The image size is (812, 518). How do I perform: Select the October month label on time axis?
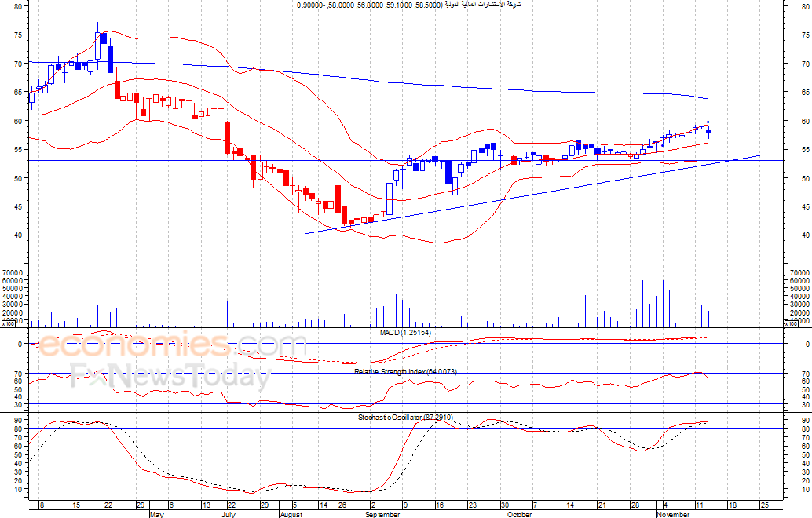click(519, 514)
